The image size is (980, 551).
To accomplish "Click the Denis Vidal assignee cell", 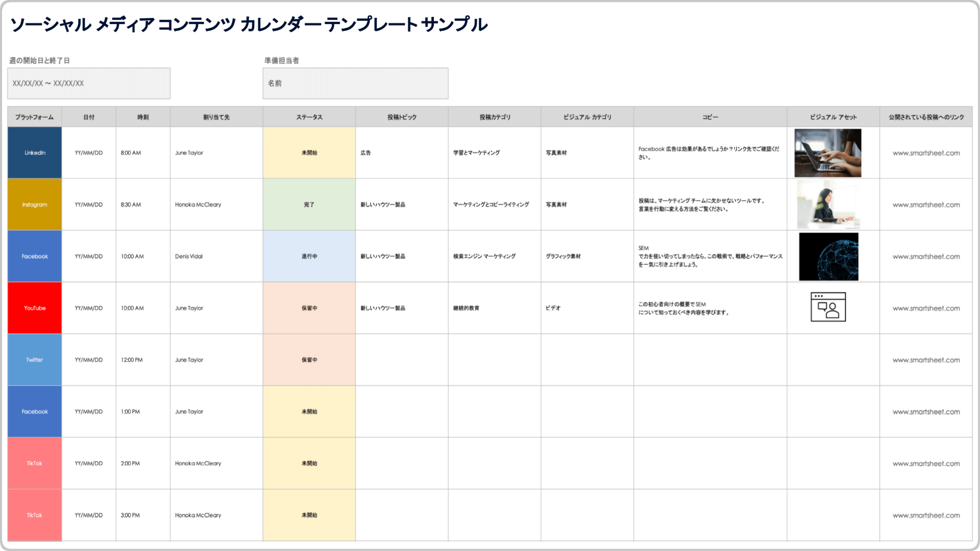I will (x=216, y=256).
